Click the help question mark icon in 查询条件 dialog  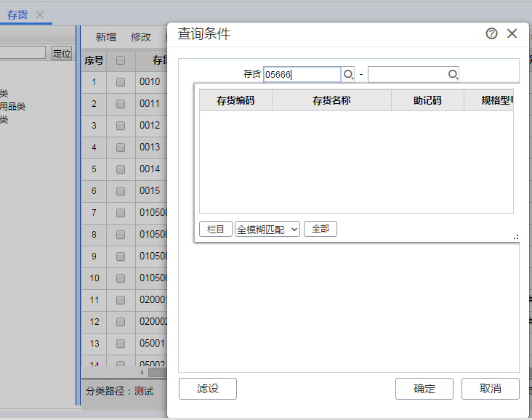[491, 33]
